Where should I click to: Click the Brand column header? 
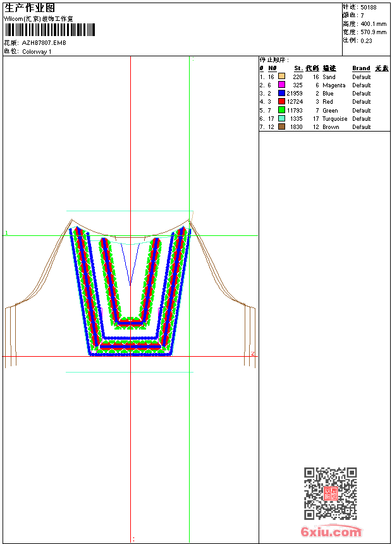[361, 68]
